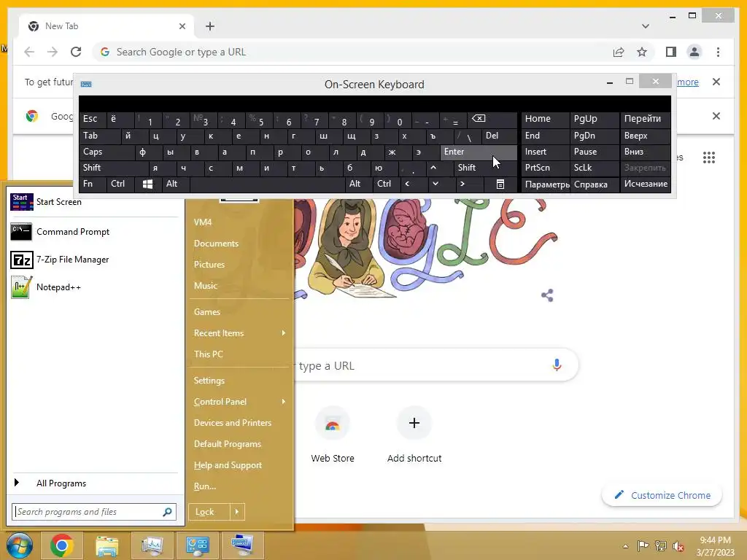Click the Windows logo key on keyboard
The height and width of the screenshot is (560, 747).
pyautogui.click(x=147, y=184)
